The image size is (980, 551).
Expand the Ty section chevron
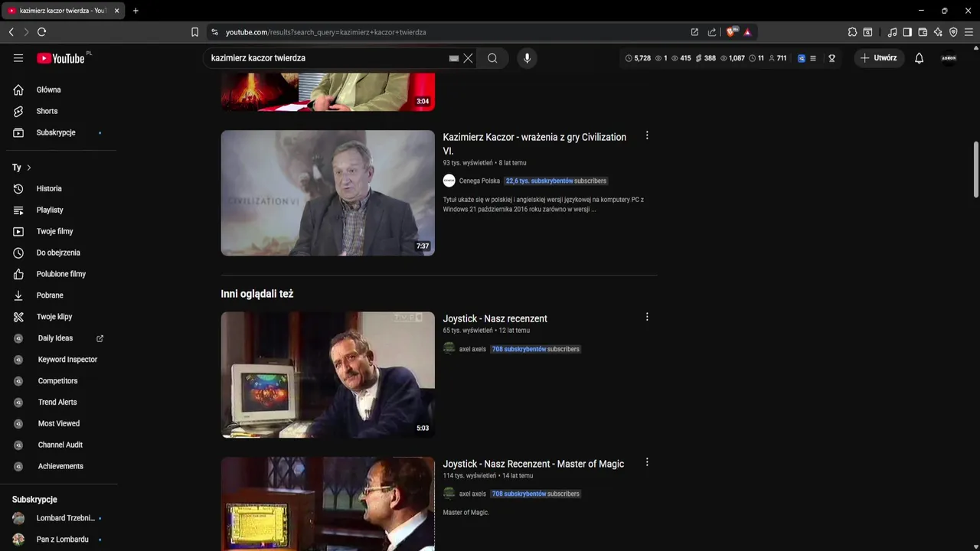(x=29, y=168)
